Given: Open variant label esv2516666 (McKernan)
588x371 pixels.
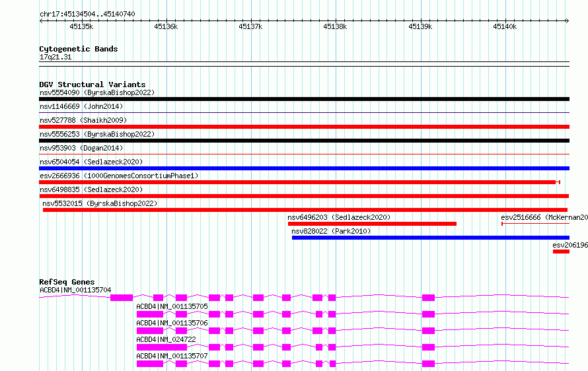Looking at the screenshot, I should tap(544, 217).
